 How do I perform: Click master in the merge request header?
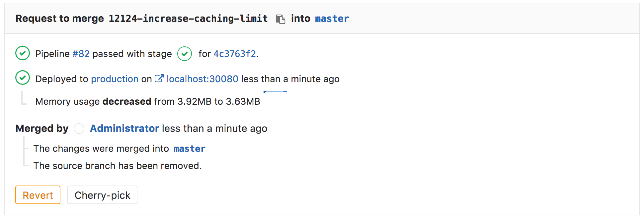[332, 19]
